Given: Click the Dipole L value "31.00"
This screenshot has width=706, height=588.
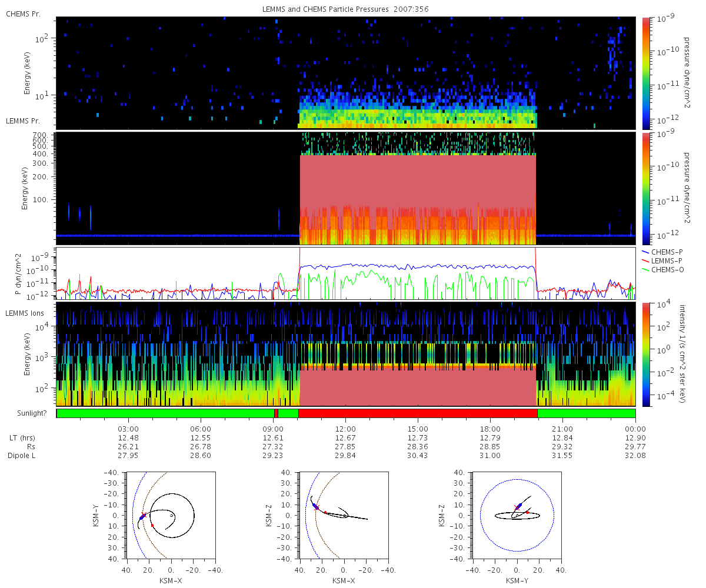Looking at the screenshot, I should (490, 456).
